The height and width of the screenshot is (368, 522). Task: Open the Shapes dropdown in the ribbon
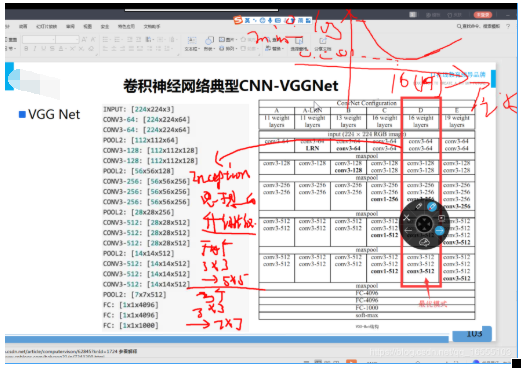pyautogui.click(x=209, y=44)
